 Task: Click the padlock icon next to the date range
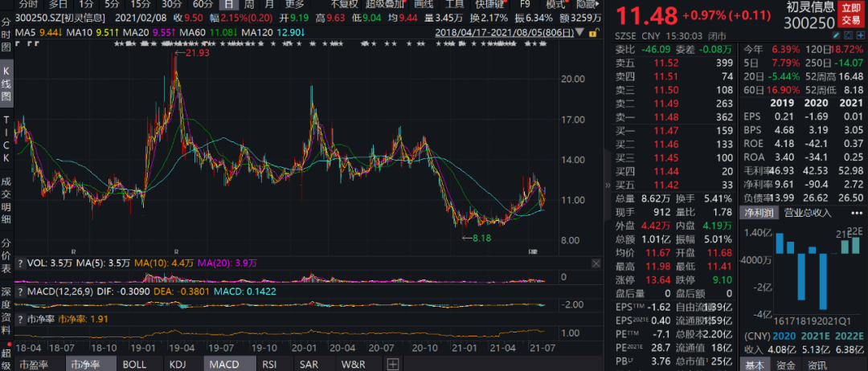[x=593, y=33]
